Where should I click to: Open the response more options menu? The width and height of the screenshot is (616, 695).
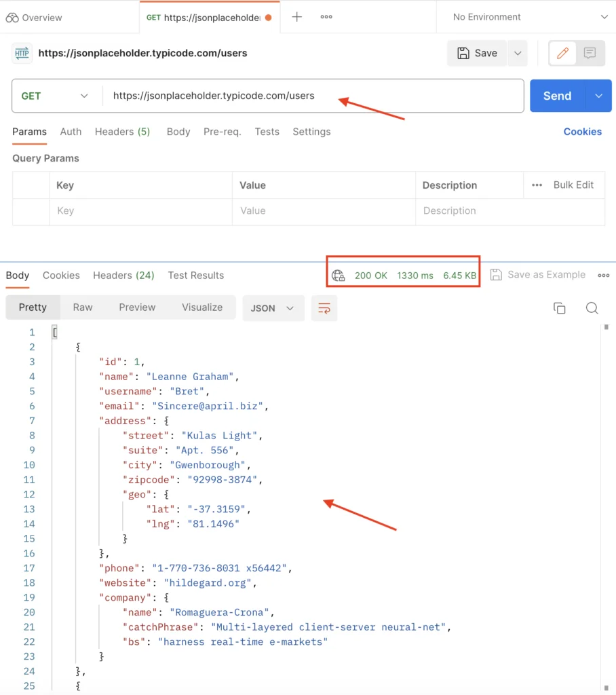[x=604, y=276]
